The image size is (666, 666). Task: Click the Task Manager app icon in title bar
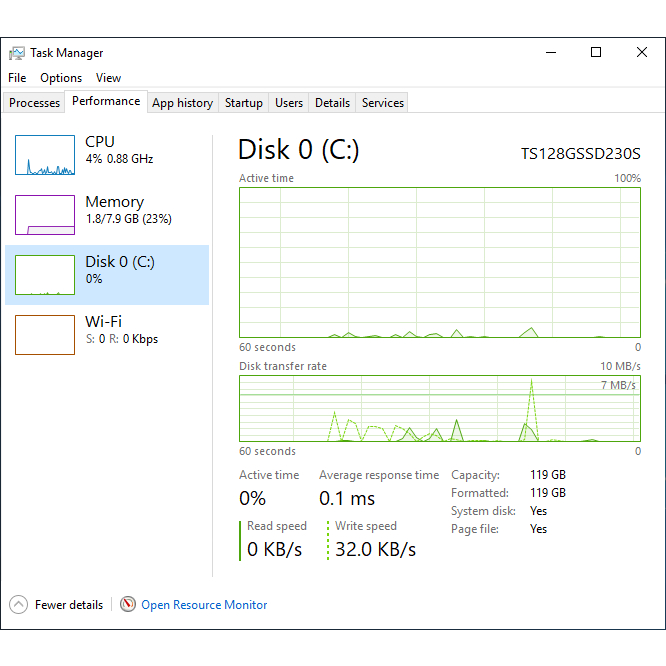tap(17, 53)
